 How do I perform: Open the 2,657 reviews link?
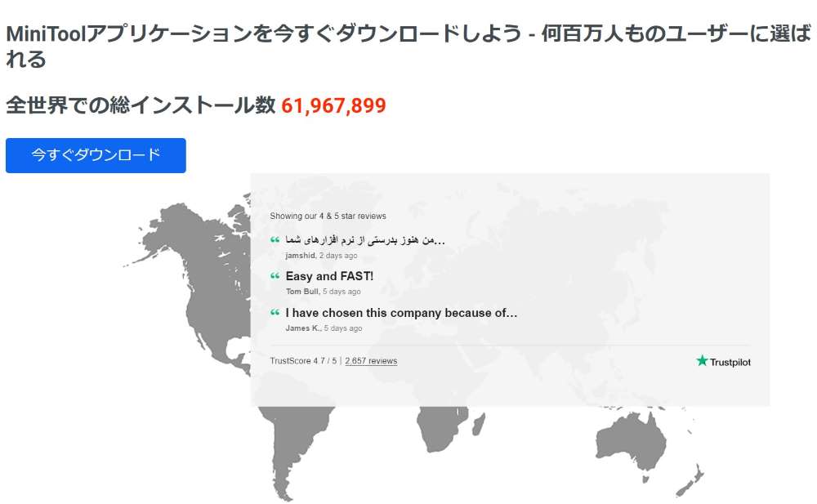pos(371,361)
